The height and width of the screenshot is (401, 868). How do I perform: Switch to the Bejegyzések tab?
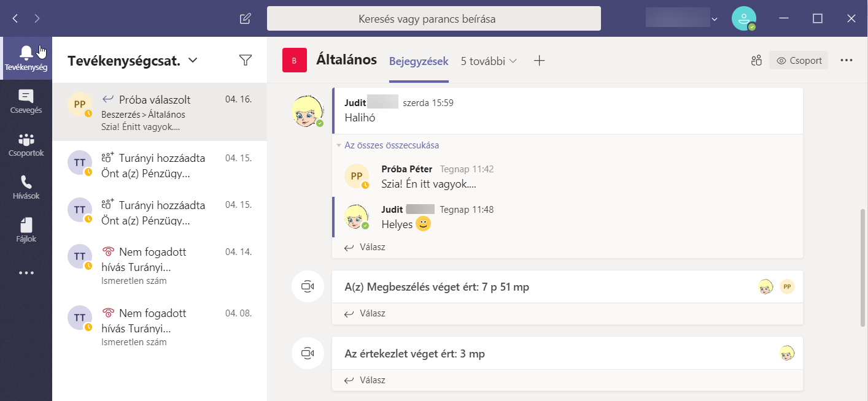(419, 61)
